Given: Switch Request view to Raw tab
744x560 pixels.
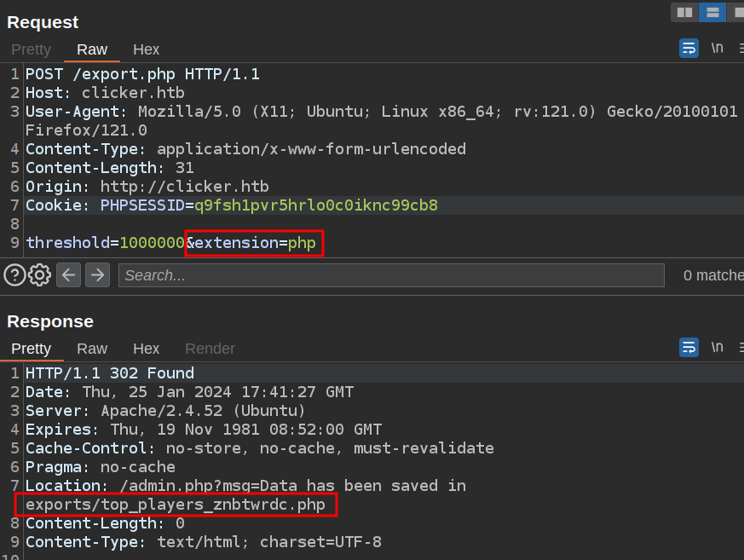Looking at the screenshot, I should click(x=92, y=49).
